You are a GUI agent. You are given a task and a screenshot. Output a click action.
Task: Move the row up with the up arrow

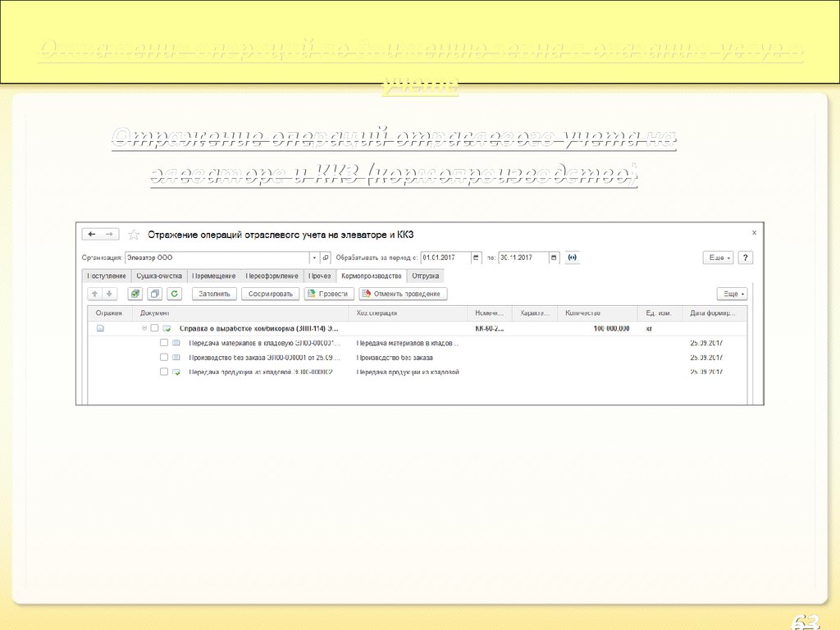(x=95, y=294)
